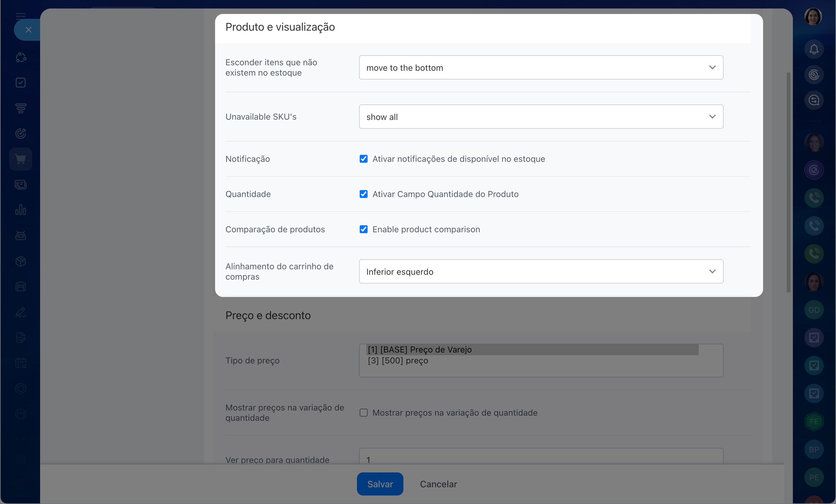This screenshot has width=836, height=504.
Task: Open the chat search icon in right panel
Action: coord(814,100)
